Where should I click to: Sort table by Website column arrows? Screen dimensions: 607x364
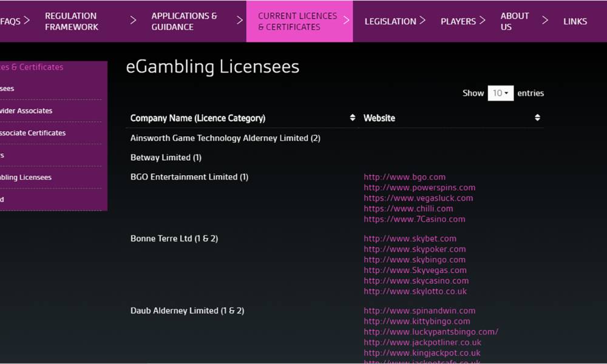(x=537, y=118)
